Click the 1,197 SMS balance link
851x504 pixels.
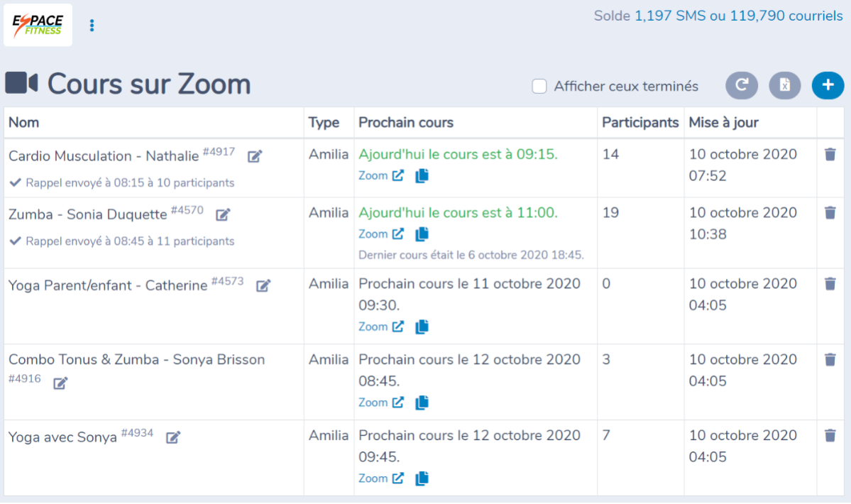pyautogui.click(x=670, y=16)
